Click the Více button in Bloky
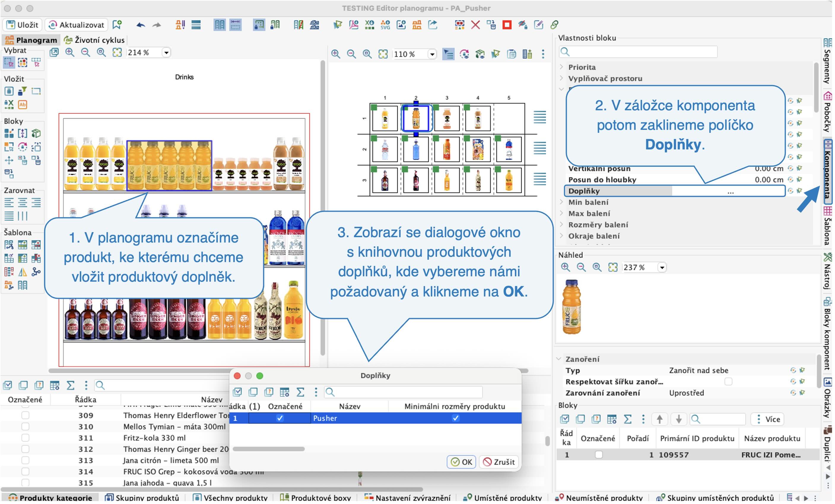835x504 pixels. pyautogui.click(x=768, y=419)
